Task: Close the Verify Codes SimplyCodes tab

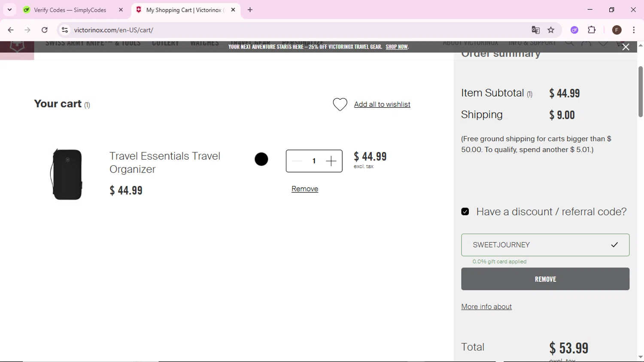Action: [x=121, y=10]
